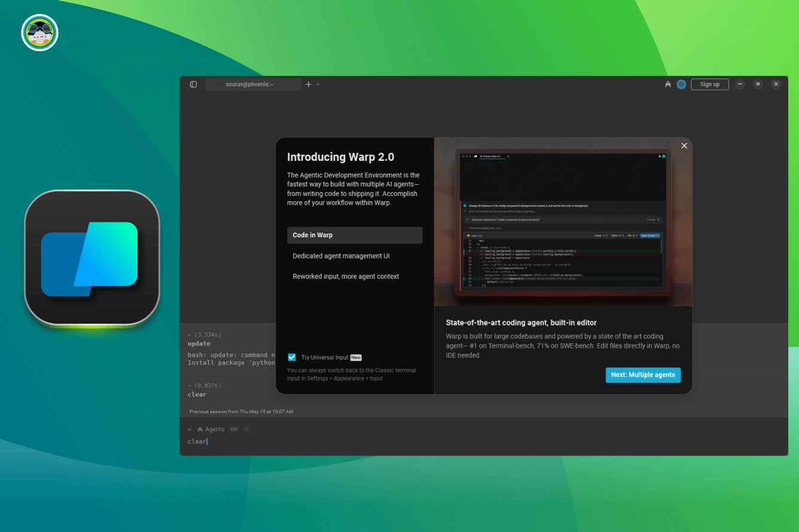Screen dimensions: 799x532
Task: Open the Warp AI agent icon in title bar
Action: tap(668, 84)
